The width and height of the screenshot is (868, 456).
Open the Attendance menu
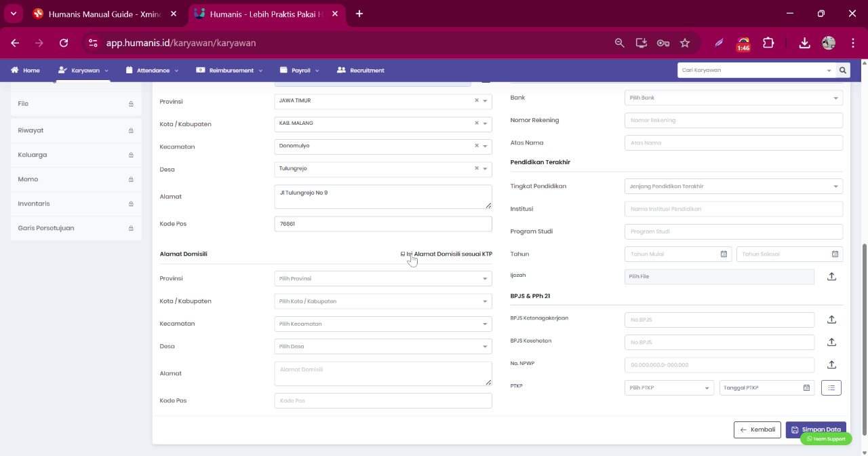coord(152,70)
